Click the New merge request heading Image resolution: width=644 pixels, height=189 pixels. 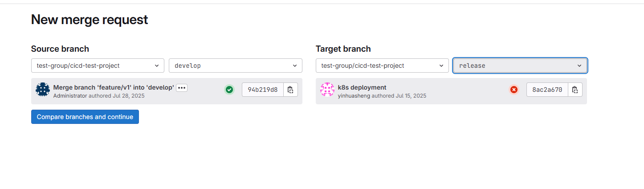90,20
